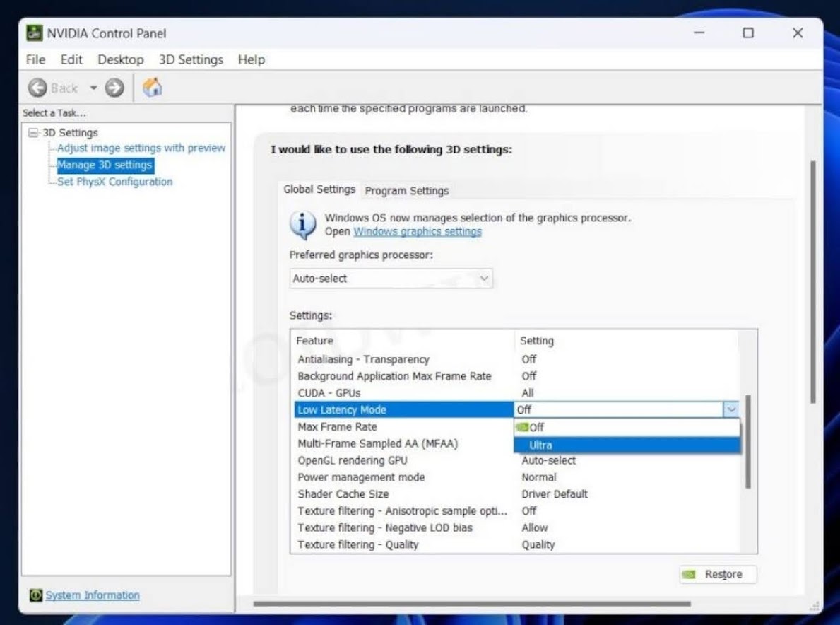The width and height of the screenshot is (840, 625).
Task: Click the Normal power management setting value
Action: [539, 477]
